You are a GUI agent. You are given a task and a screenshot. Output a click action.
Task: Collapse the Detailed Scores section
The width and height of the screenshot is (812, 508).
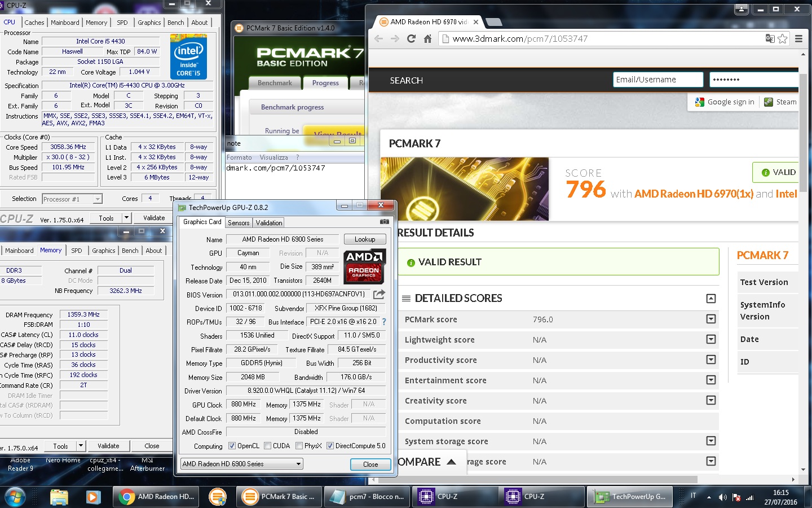tap(711, 298)
